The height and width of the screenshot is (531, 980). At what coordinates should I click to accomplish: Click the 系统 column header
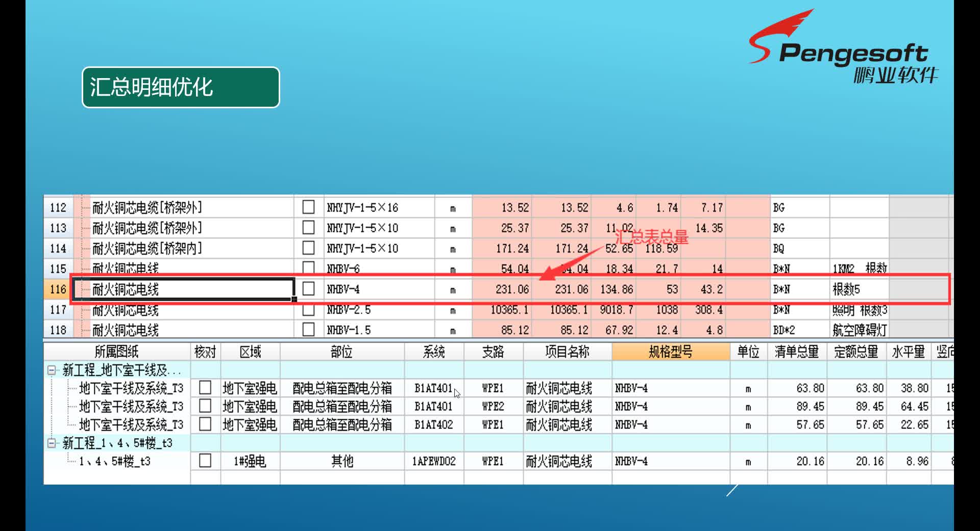(x=434, y=352)
